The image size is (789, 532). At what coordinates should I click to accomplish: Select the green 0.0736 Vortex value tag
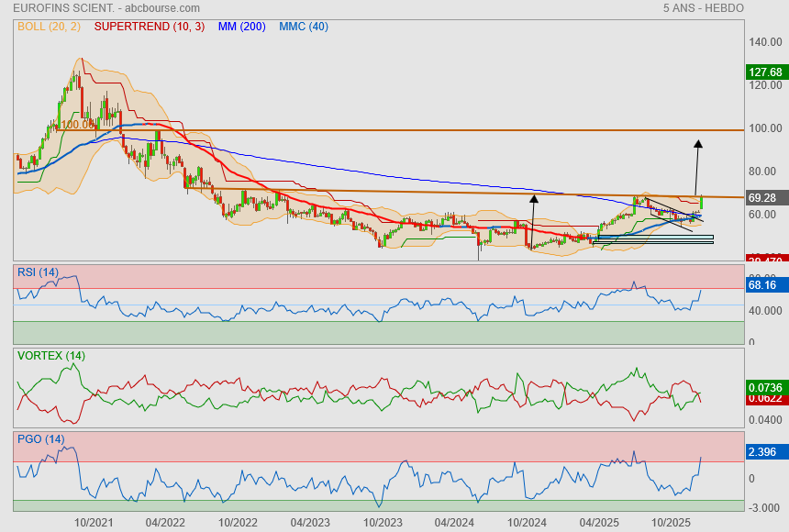764,388
